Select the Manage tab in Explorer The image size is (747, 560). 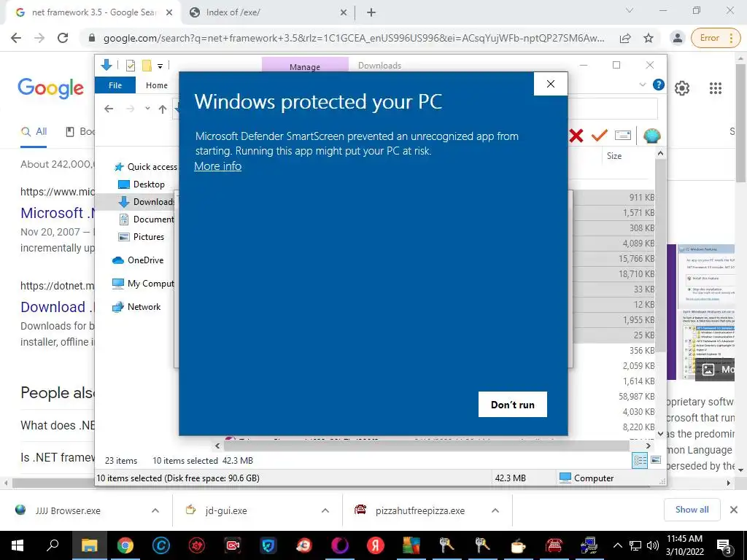305,66
